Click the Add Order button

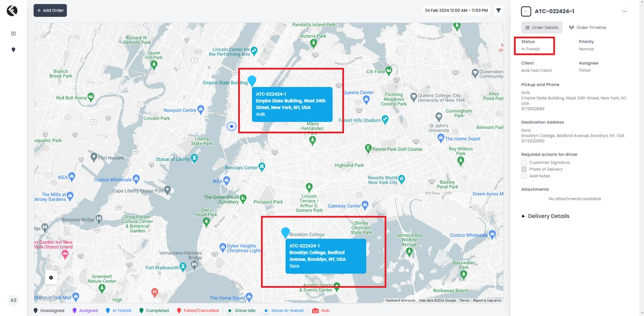pos(50,11)
